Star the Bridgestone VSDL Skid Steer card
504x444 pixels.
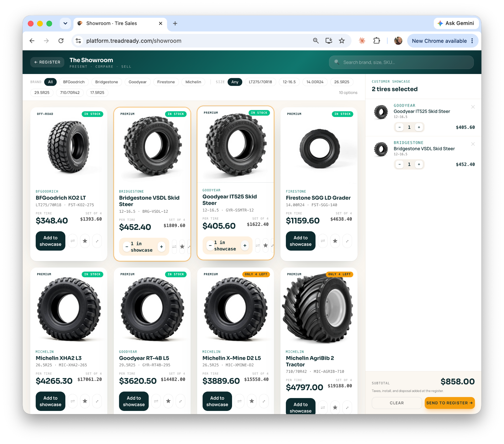point(182,247)
